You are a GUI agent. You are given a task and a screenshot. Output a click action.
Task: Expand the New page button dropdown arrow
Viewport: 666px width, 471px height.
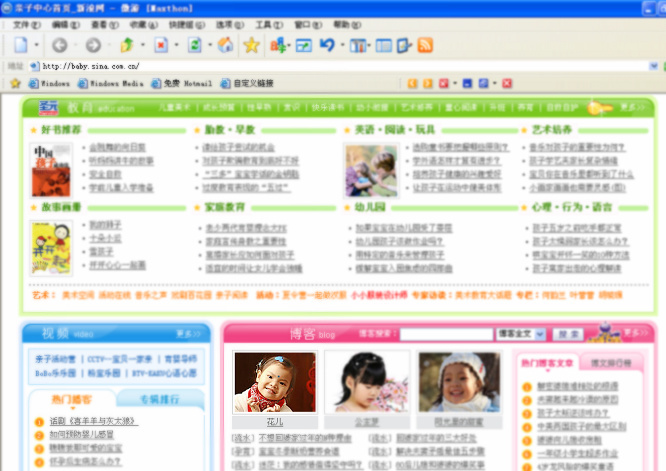(x=37, y=45)
